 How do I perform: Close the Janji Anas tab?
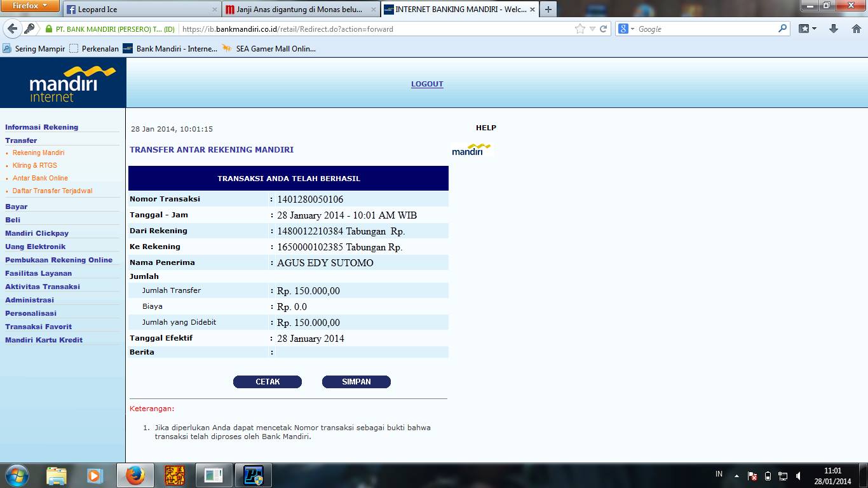374,10
